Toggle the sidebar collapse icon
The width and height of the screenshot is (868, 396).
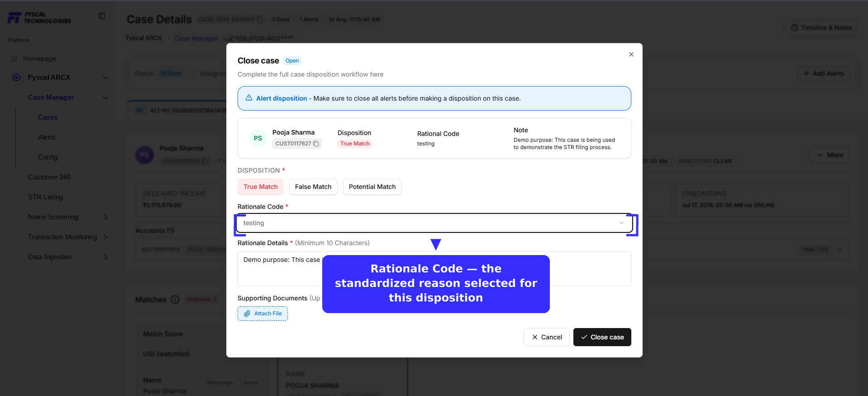click(102, 16)
